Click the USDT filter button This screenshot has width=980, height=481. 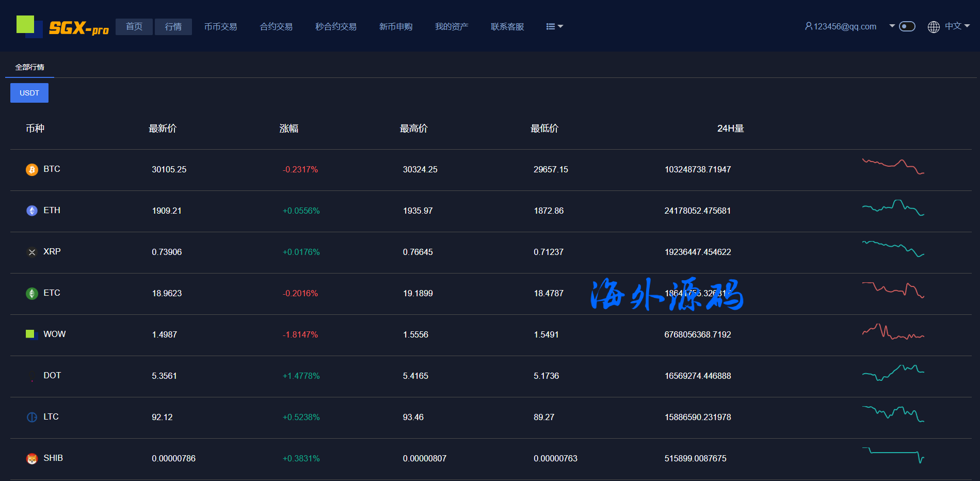[x=29, y=93]
